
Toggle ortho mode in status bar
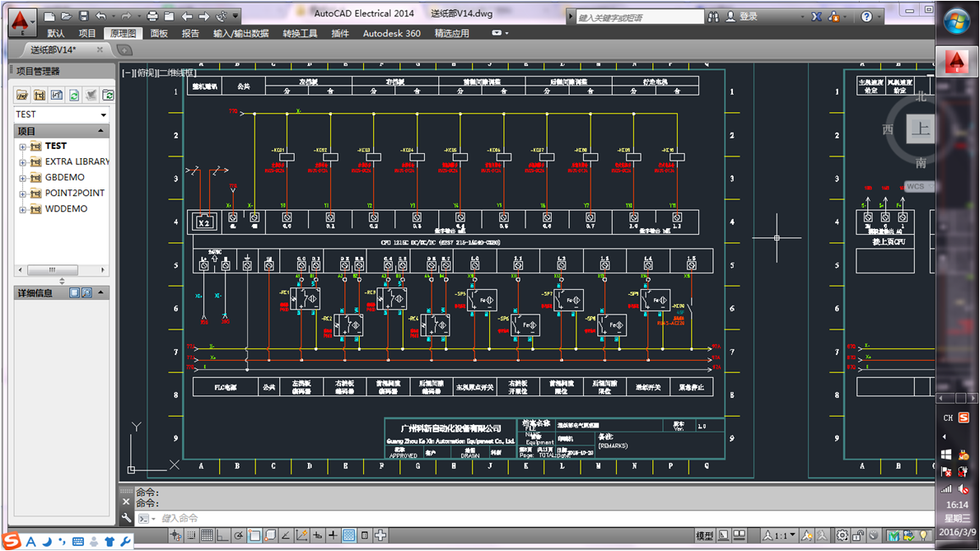tap(222, 535)
